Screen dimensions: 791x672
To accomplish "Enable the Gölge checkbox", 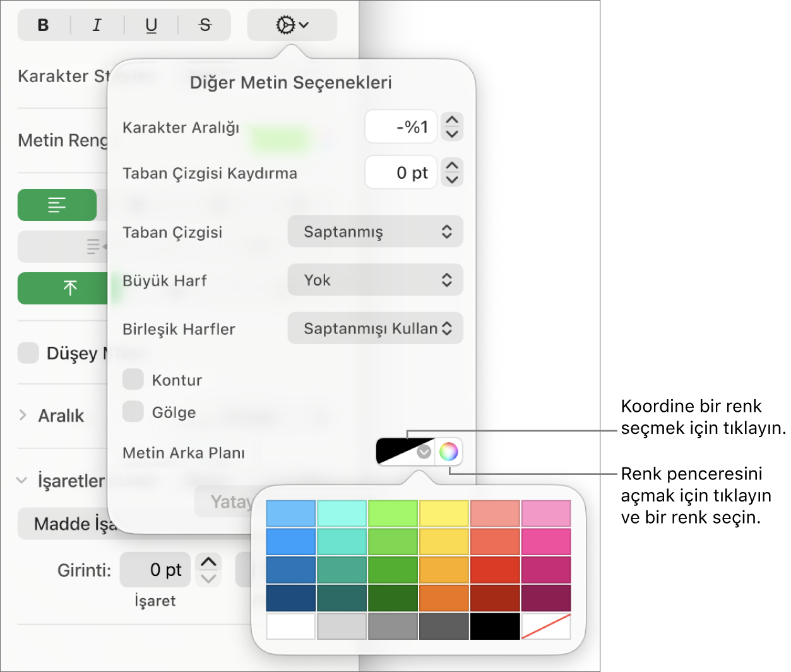I will (x=133, y=412).
